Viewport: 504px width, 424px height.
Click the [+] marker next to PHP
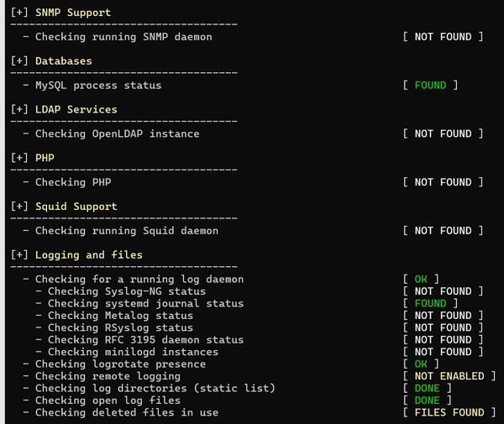tap(20, 158)
